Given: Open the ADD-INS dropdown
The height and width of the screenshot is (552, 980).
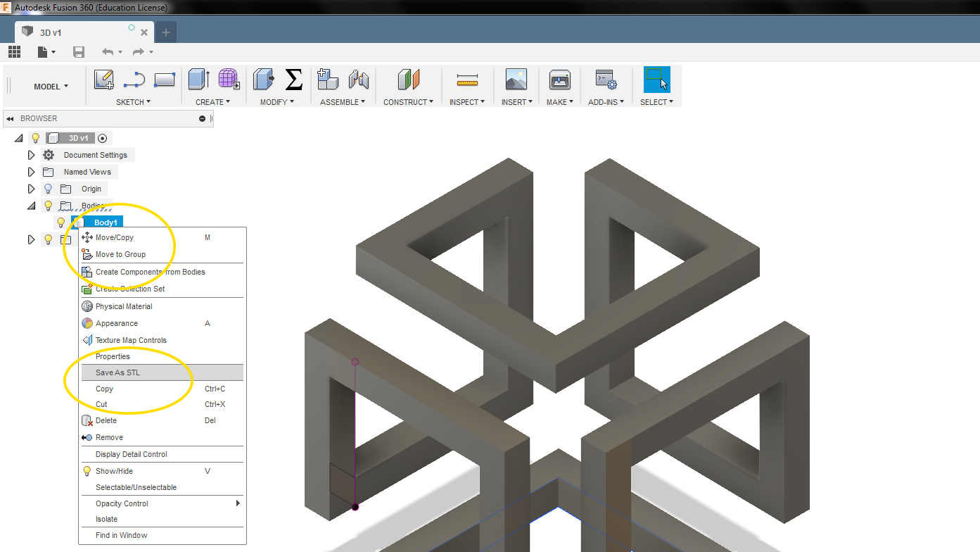Looking at the screenshot, I should coord(606,102).
